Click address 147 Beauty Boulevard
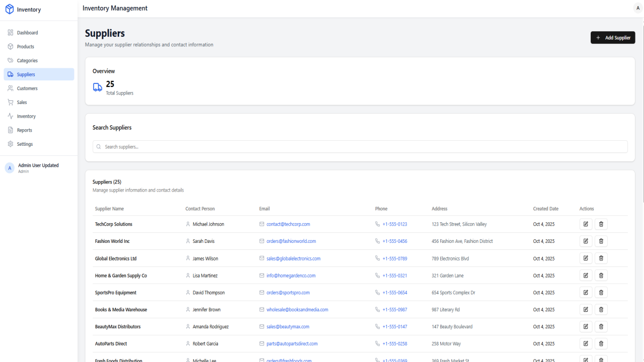The image size is (644, 362). click(452, 327)
